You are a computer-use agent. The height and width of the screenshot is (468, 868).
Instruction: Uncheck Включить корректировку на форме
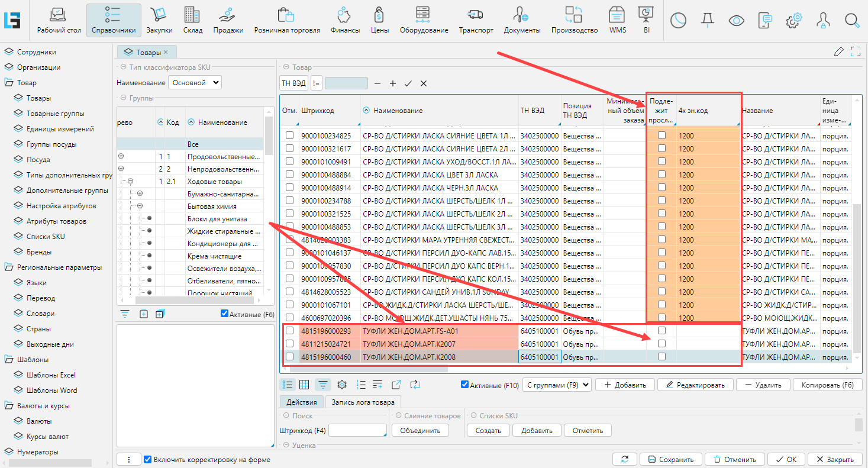(x=148, y=460)
